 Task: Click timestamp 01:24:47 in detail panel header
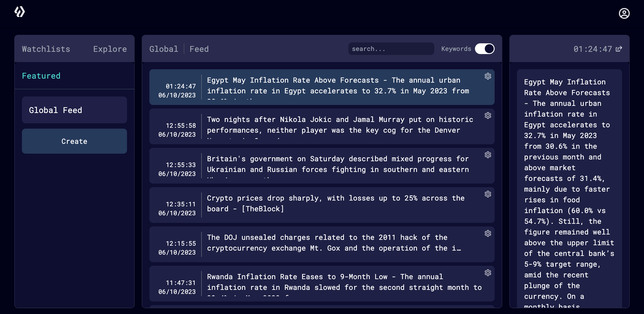[x=593, y=49]
